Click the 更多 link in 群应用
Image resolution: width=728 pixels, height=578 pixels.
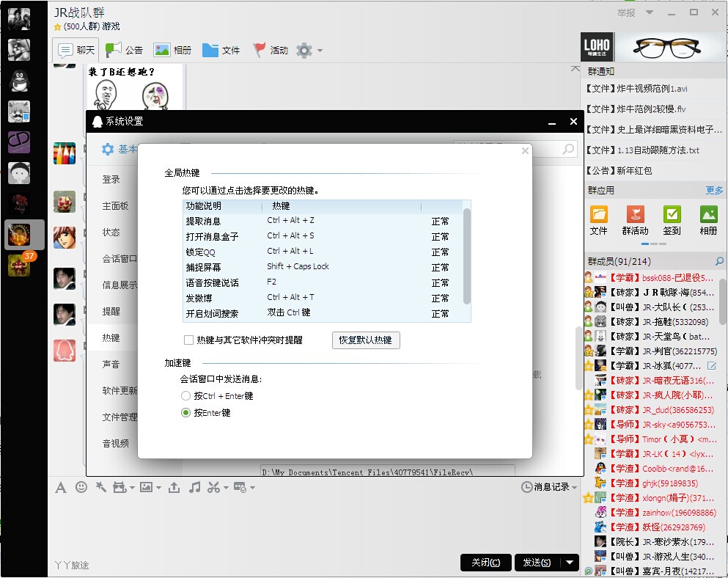(714, 191)
